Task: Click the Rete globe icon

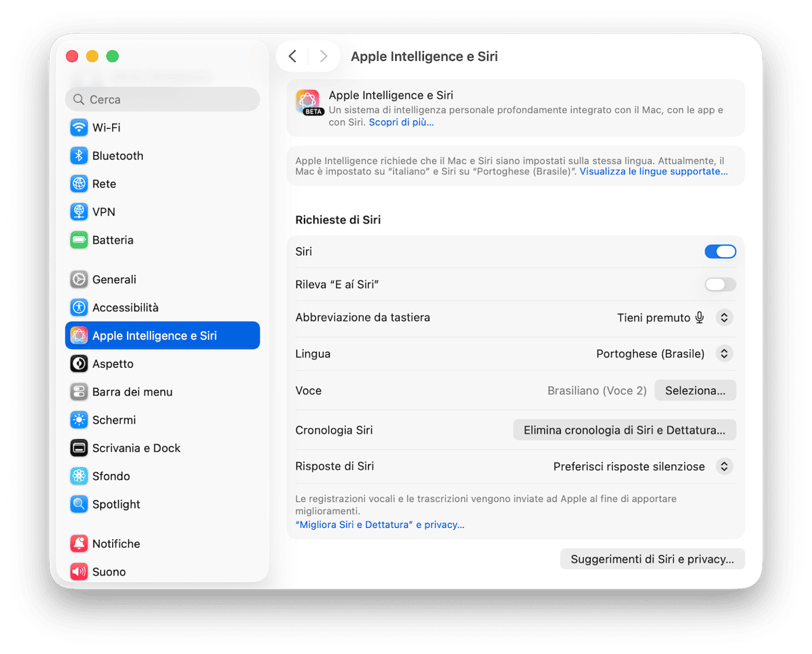Action: 79,184
